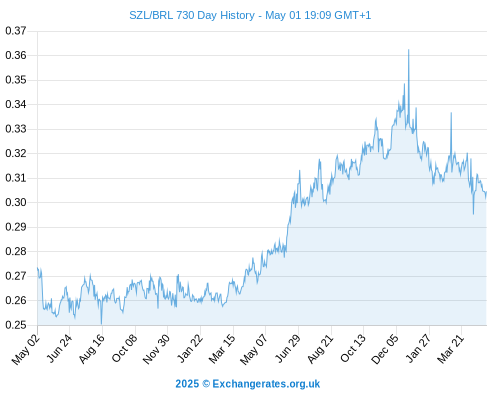Select the Aug 21 date label

(x=320, y=349)
